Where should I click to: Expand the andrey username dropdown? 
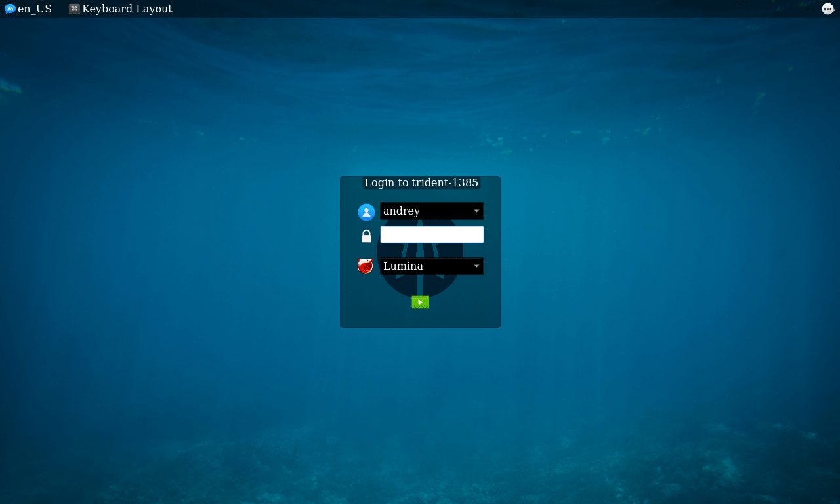click(x=432, y=211)
